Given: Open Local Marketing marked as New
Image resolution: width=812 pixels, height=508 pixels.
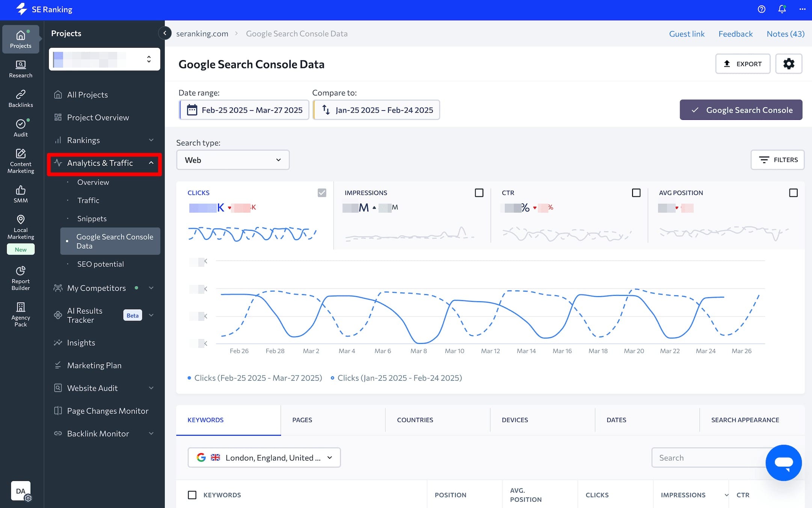Looking at the screenshot, I should (21, 225).
